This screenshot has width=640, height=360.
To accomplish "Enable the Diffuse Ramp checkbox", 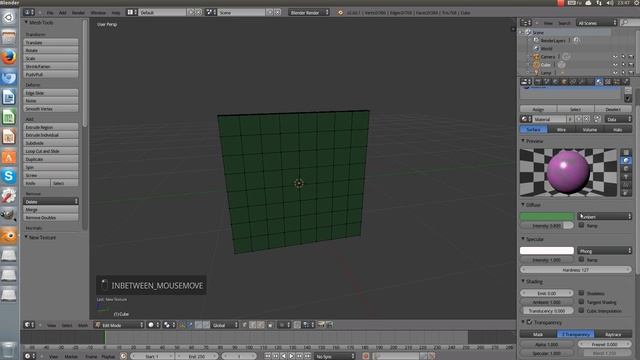I will coord(581,225).
